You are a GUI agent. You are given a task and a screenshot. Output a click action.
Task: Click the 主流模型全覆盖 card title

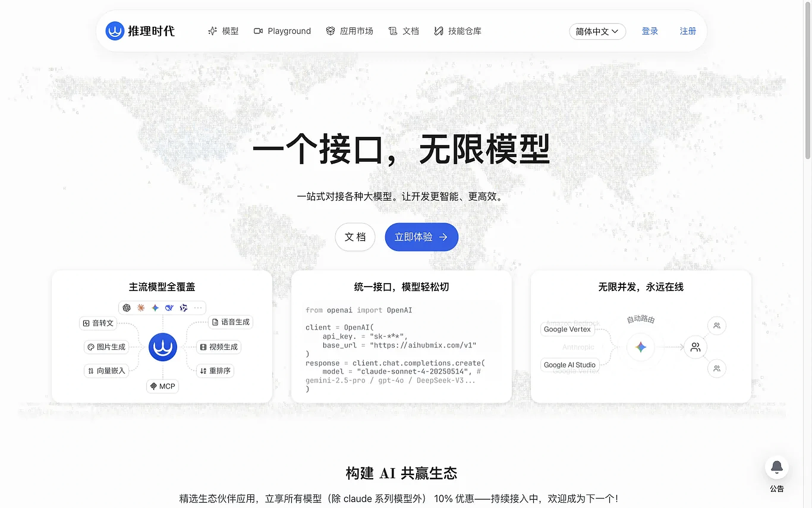(162, 287)
